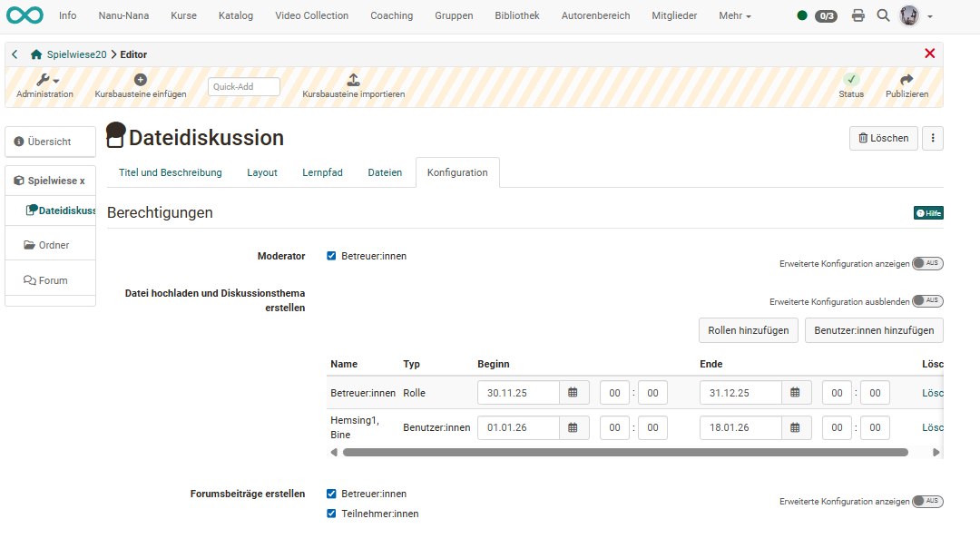Open the profile account dropdown
Image resolution: width=980 pixels, height=558 pixels.
910,15
